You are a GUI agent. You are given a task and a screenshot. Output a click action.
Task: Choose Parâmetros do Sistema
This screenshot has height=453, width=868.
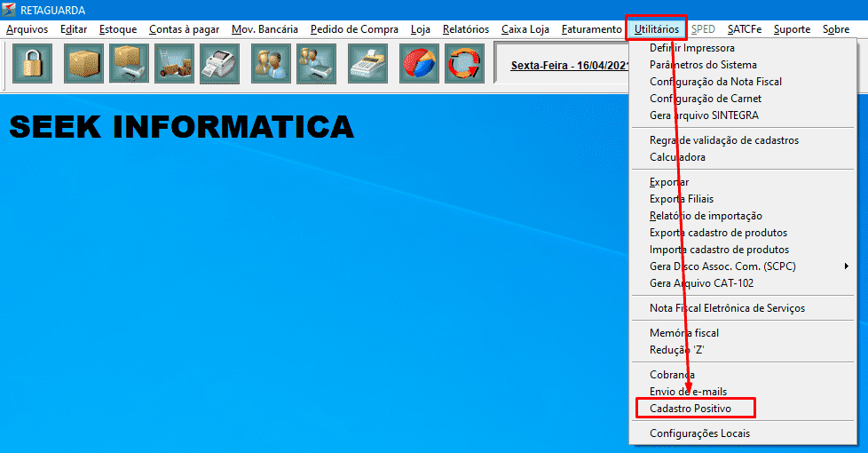pos(743,65)
